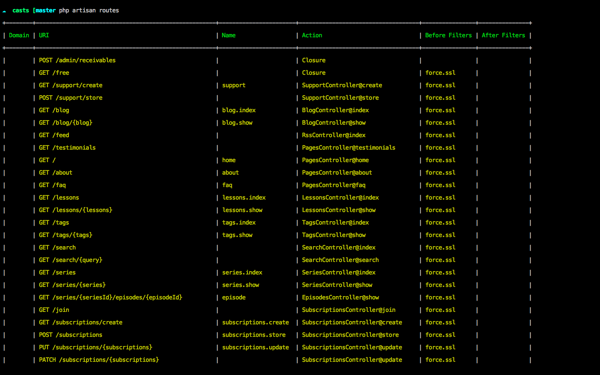Select the 'After Filters' column header
This screenshot has width=600, height=375.
503,35
